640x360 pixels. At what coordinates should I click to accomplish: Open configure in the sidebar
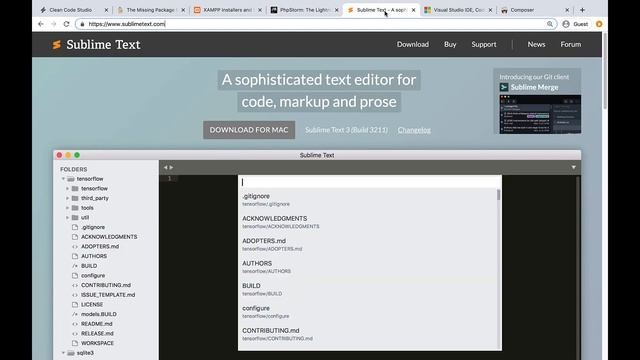[x=93, y=276]
